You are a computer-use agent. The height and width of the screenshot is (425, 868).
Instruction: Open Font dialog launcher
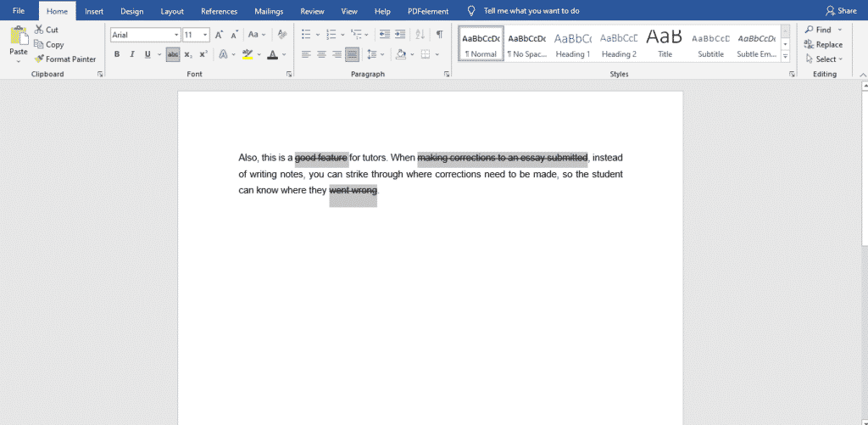(289, 74)
